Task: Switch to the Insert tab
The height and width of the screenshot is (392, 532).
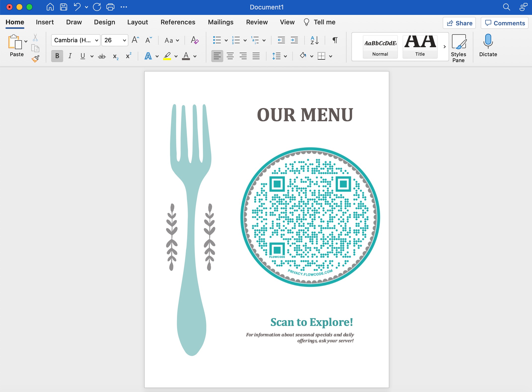Action: pyautogui.click(x=45, y=22)
